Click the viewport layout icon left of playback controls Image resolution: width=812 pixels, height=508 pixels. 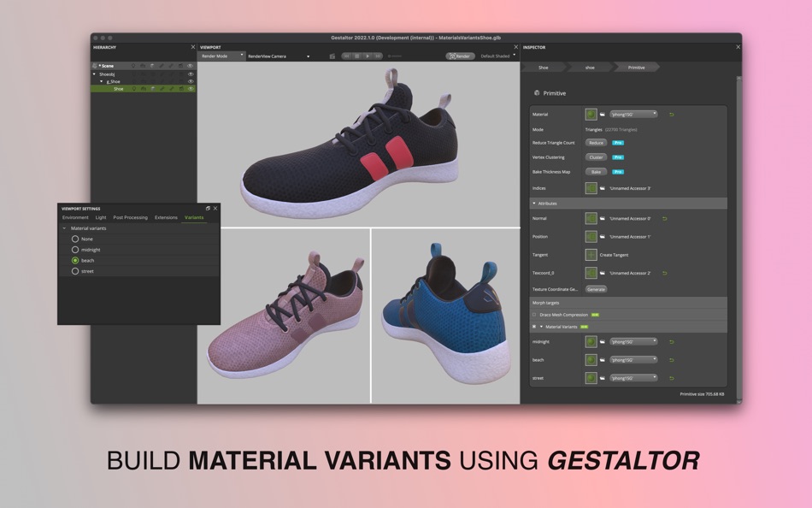coord(332,56)
